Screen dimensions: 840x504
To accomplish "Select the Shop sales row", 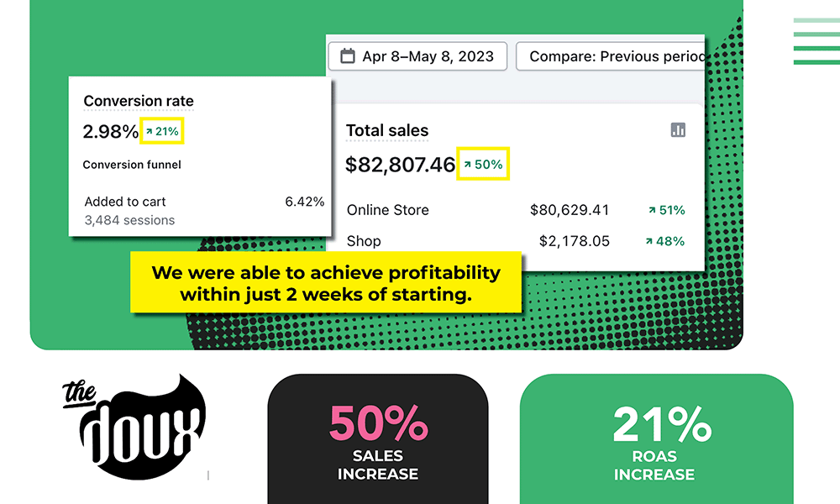I will click(515, 241).
